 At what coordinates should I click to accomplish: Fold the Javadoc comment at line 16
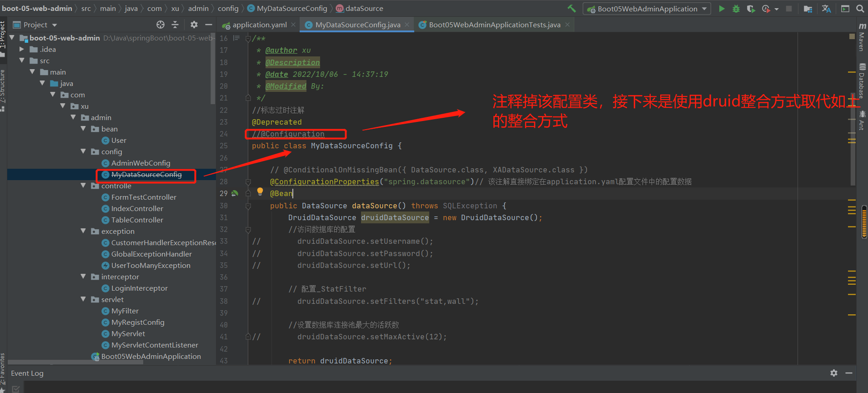(x=248, y=39)
